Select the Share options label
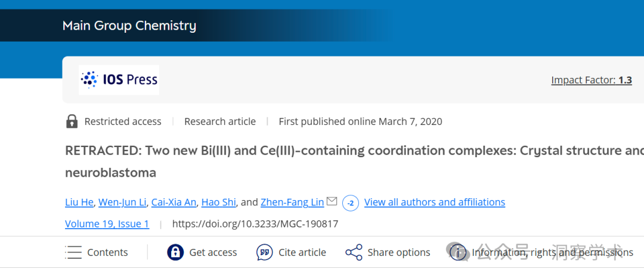This screenshot has height=278, width=644. click(399, 252)
